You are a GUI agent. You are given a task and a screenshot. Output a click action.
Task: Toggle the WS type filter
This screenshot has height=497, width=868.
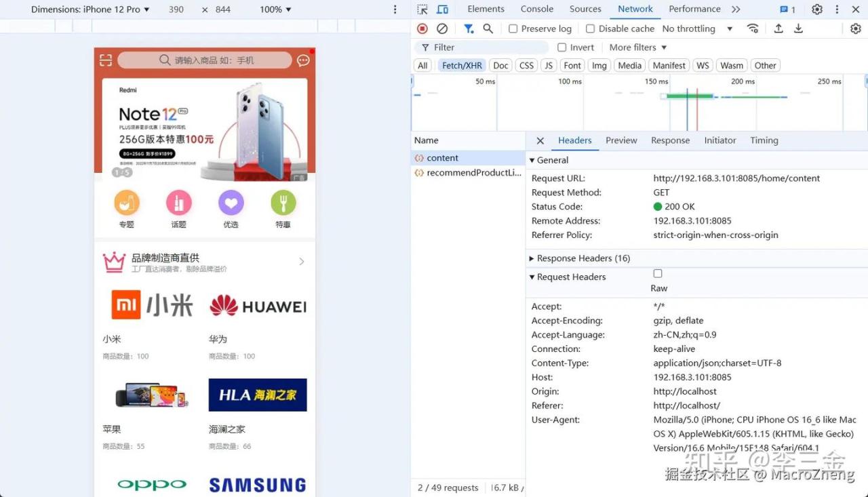pyautogui.click(x=703, y=66)
